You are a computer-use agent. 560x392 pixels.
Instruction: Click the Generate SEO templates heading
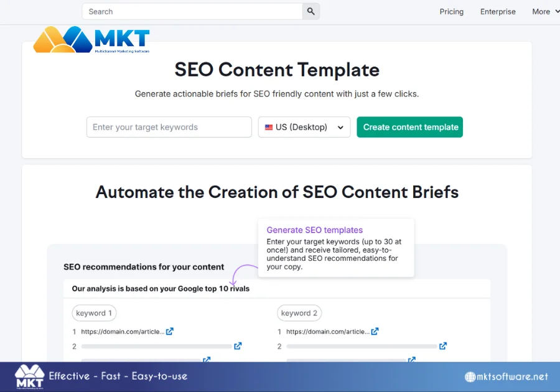pos(315,230)
